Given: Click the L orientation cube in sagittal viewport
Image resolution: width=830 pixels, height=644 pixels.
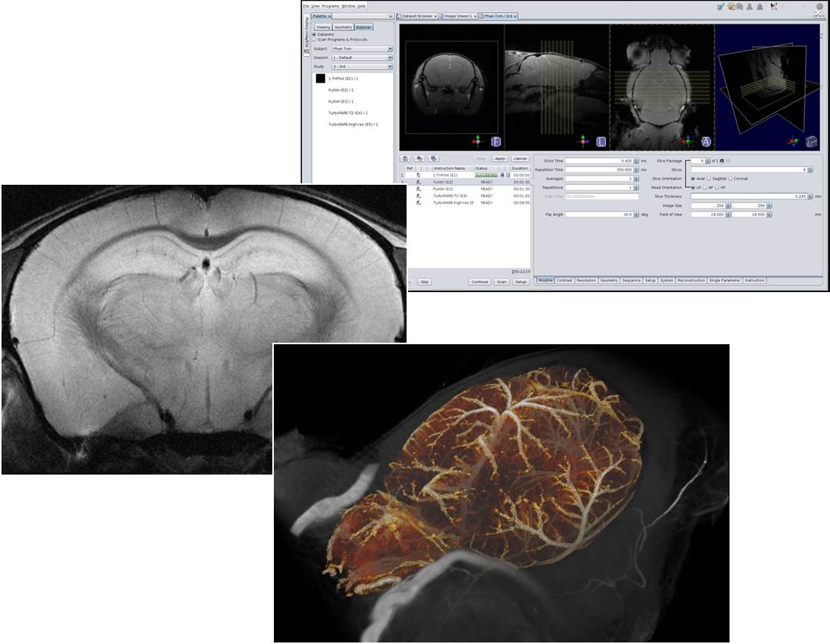Looking at the screenshot, I should [x=601, y=142].
